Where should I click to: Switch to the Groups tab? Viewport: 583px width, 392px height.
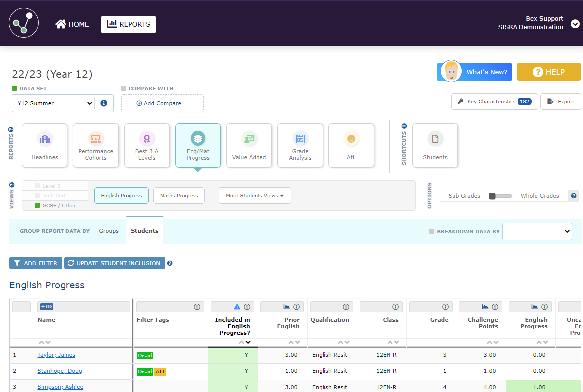point(109,231)
